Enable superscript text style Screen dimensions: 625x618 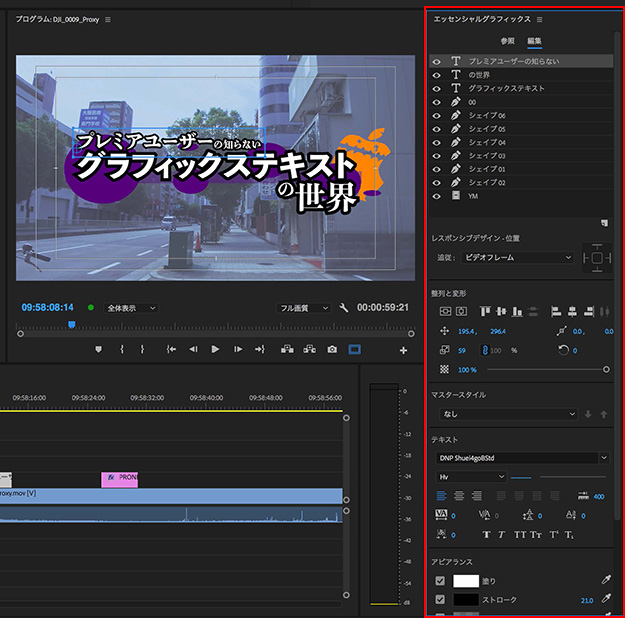coord(554,535)
